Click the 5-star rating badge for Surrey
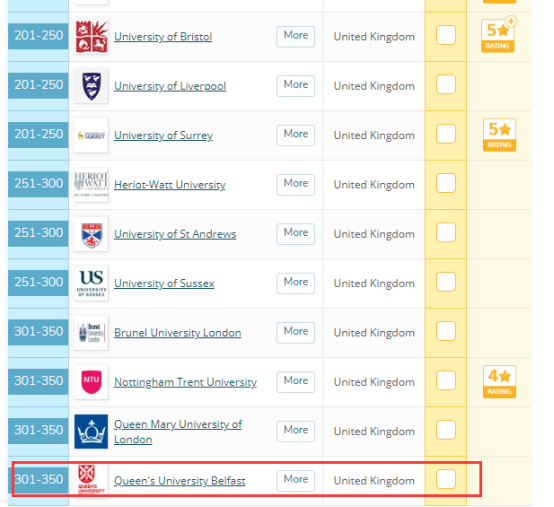The width and height of the screenshot is (554, 507). 499,135
